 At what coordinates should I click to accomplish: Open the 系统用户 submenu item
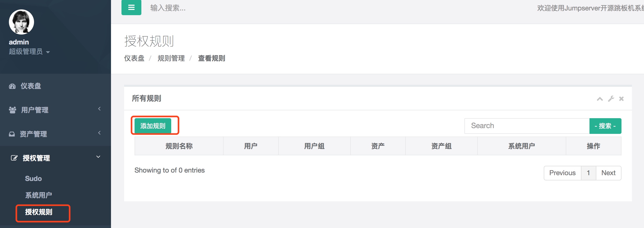(38, 195)
